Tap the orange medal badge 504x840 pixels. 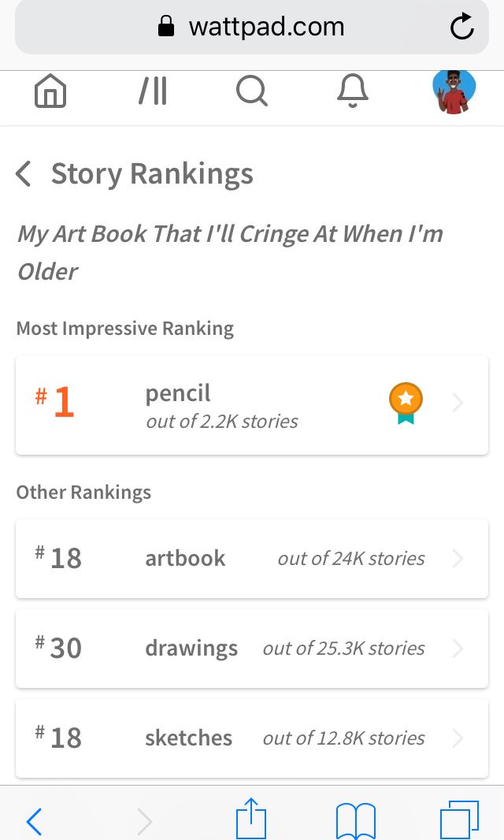pos(406,403)
